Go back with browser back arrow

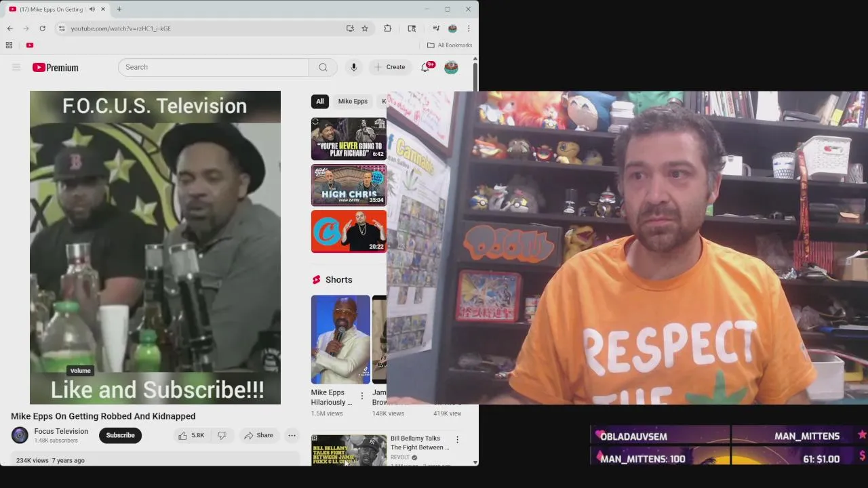(9, 28)
